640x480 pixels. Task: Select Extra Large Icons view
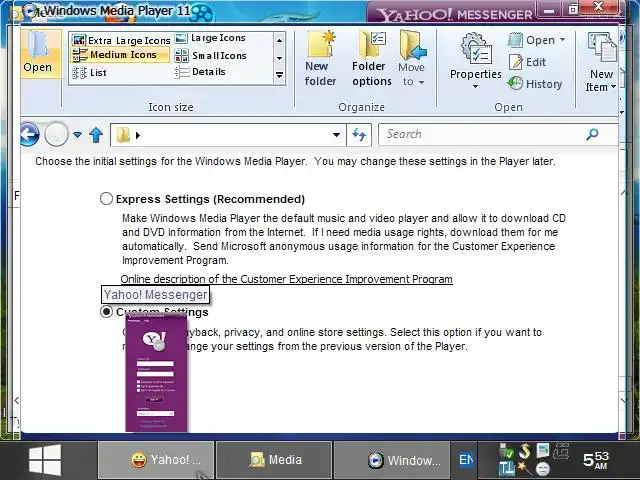click(121, 40)
